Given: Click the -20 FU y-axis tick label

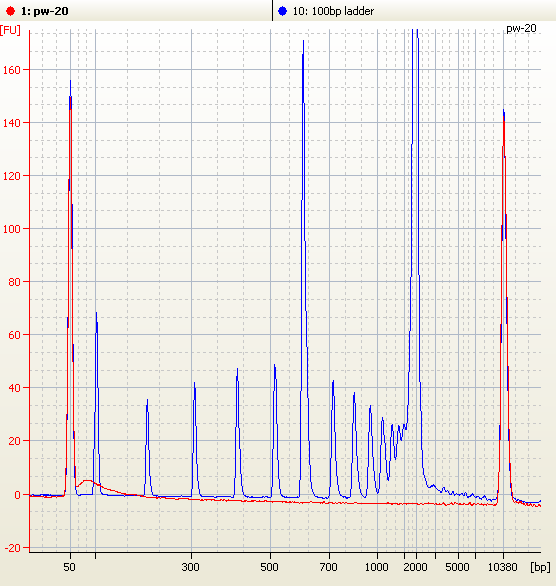Looking at the screenshot, I should 13,548.
